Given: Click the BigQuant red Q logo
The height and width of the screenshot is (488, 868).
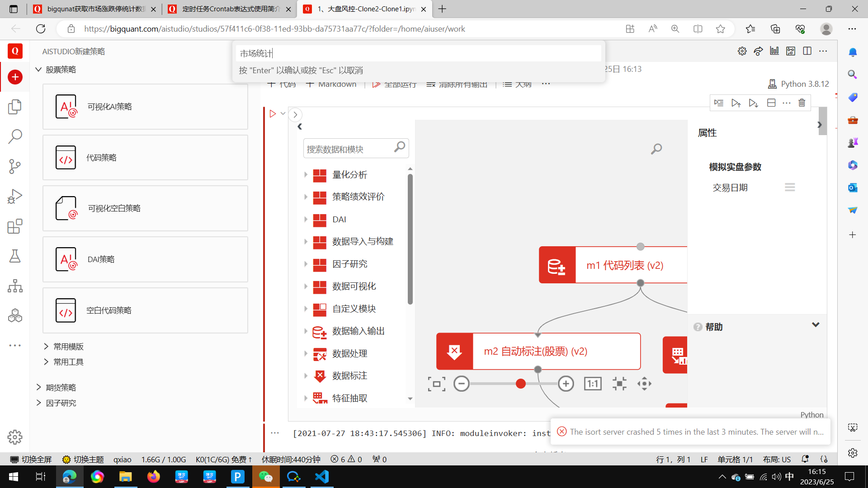Looking at the screenshot, I should [x=15, y=51].
